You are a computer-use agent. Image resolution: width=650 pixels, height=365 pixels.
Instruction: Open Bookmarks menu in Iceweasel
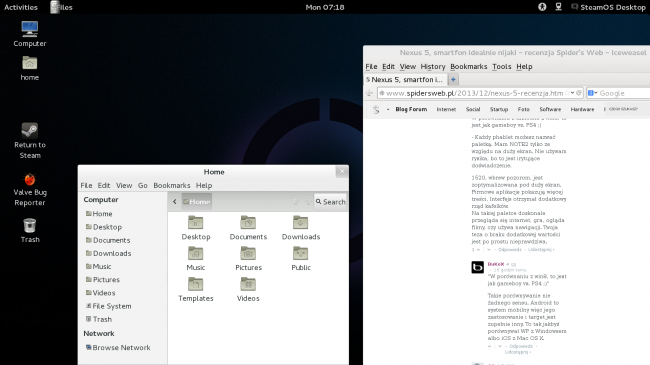(468, 66)
